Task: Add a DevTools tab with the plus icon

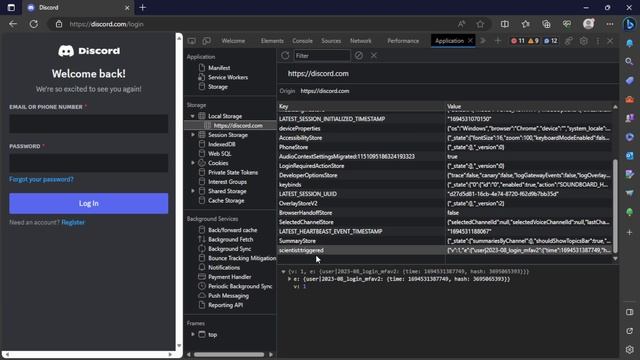Action: click(x=498, y=41)
